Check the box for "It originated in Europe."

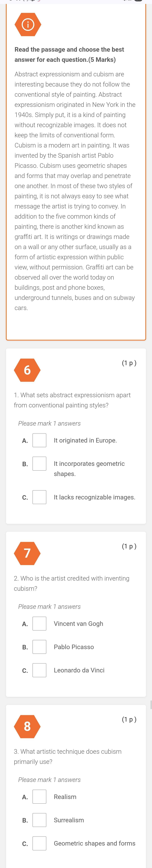point(39,440)
